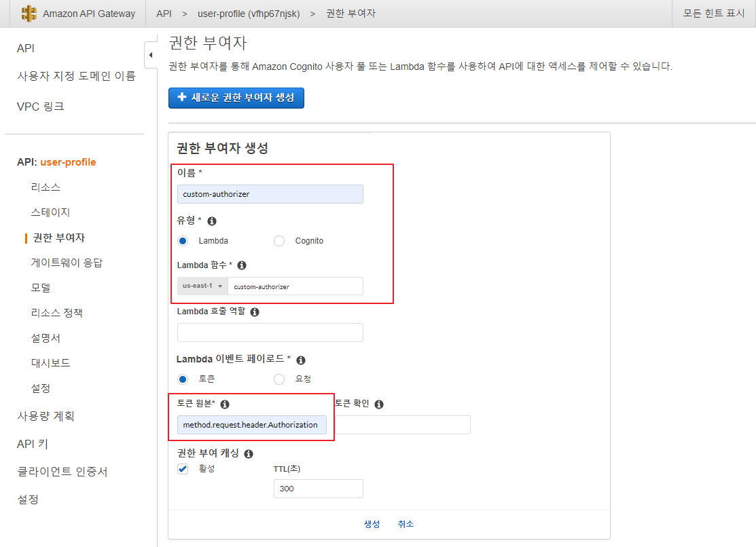Image resolution: width=756 pixels, height=547 pixels.
Task: Toggle the 활성 caching checkbox
Action: 183,469
